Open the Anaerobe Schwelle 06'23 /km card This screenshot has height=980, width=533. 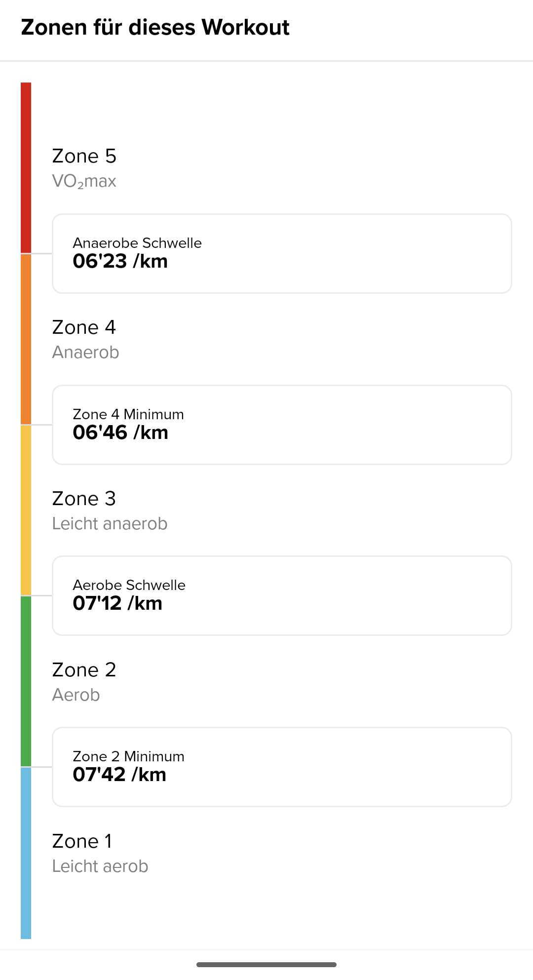(282, 254)
